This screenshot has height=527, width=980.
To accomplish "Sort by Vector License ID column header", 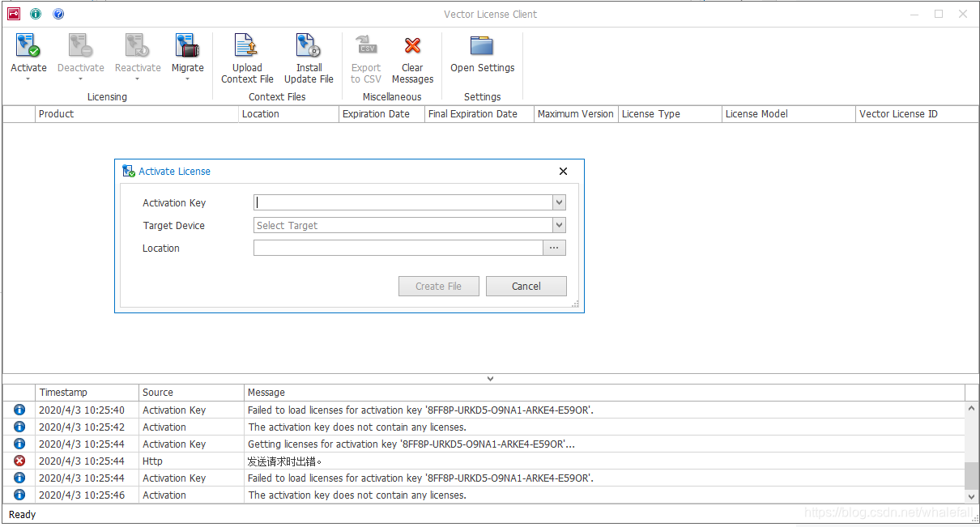I will (x=917, y=114).
